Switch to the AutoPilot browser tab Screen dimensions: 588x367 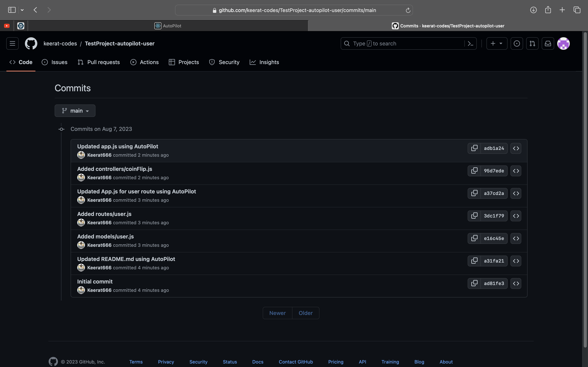[x=168, y=26]
